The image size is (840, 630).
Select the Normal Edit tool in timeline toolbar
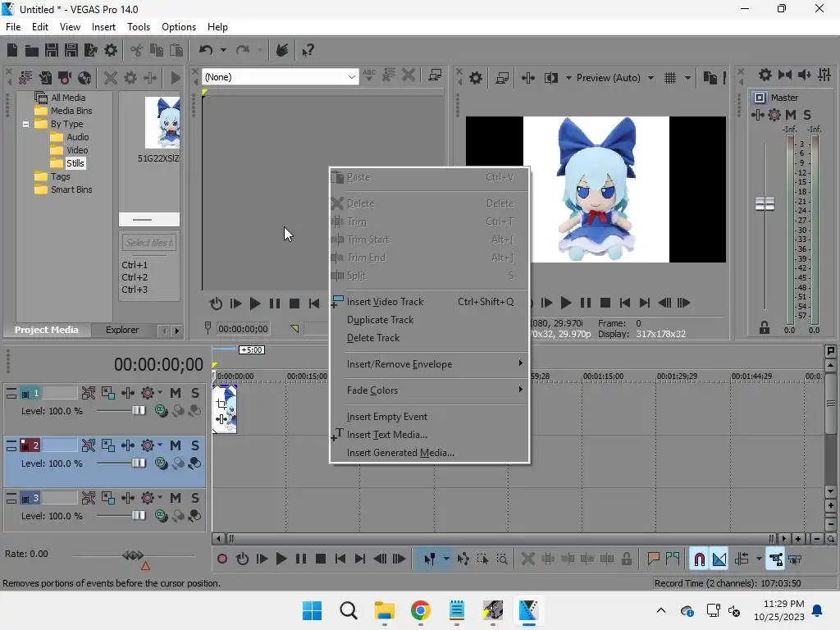[x=429, y=559]
